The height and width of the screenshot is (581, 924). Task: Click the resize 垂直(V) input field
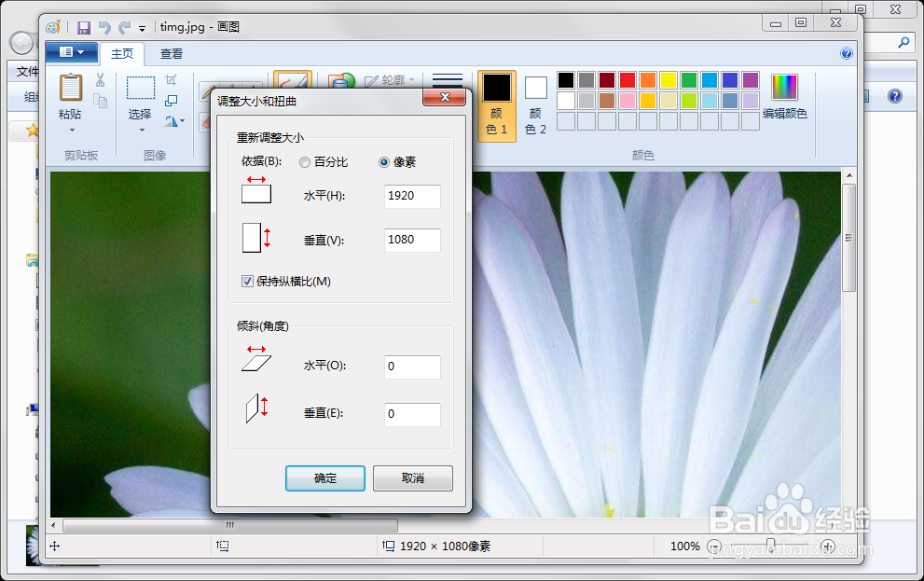[412, 240]
